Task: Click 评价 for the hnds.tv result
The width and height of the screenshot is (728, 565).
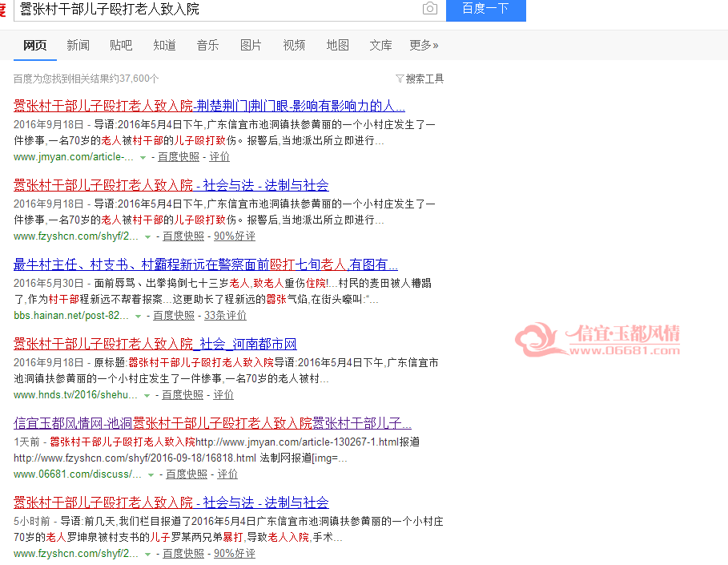Action: [x=223, y=395]
